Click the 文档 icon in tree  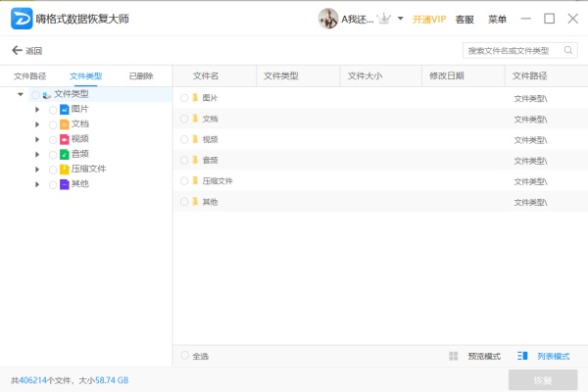tap(65, 124)
